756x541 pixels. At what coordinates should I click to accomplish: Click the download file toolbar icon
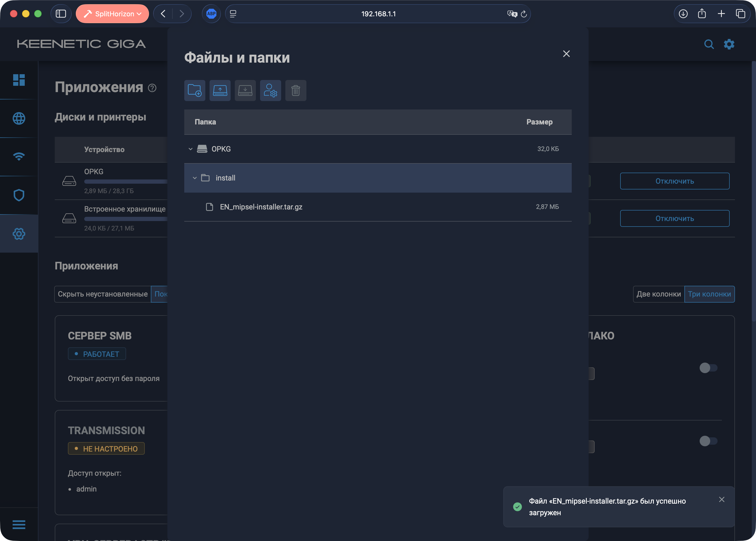click(245, 90)
